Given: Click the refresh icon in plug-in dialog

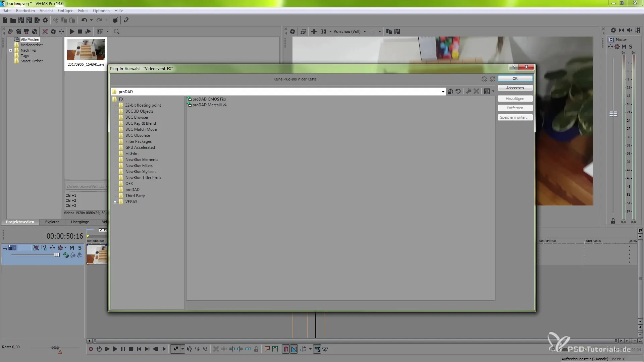Looking at the screenshot, I should pos(458,92).
